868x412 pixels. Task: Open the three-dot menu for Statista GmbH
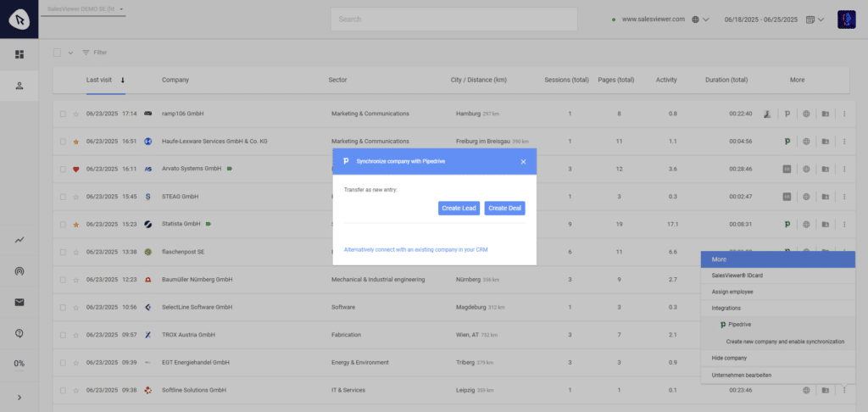pos(844,225)
